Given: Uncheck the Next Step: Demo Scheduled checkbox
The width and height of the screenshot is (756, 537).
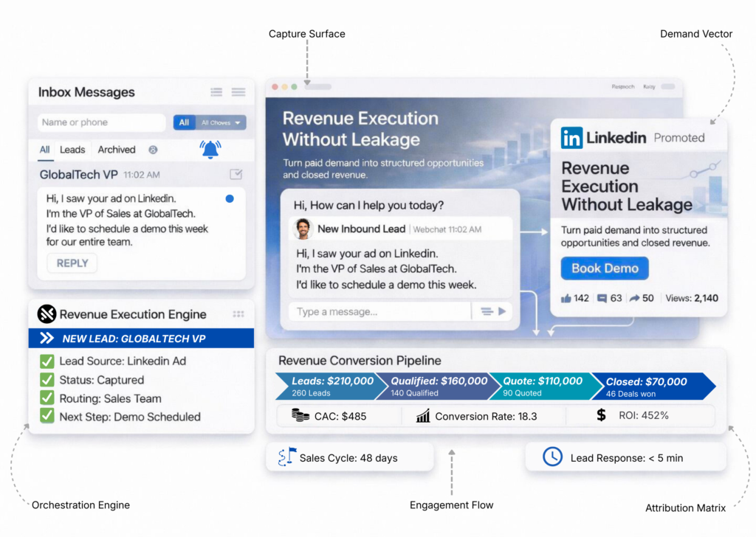Looking at the screenshot, I should [47, 417].
